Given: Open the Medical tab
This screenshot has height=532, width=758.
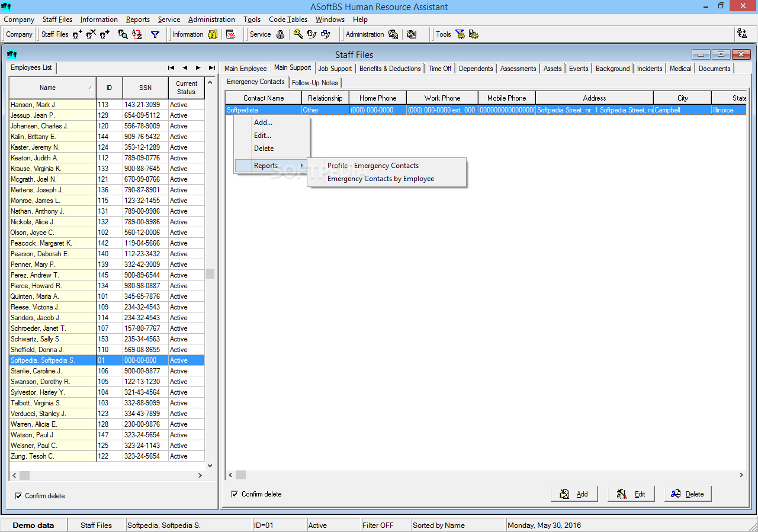Looking at the screenshot, I should pos(680,69).
